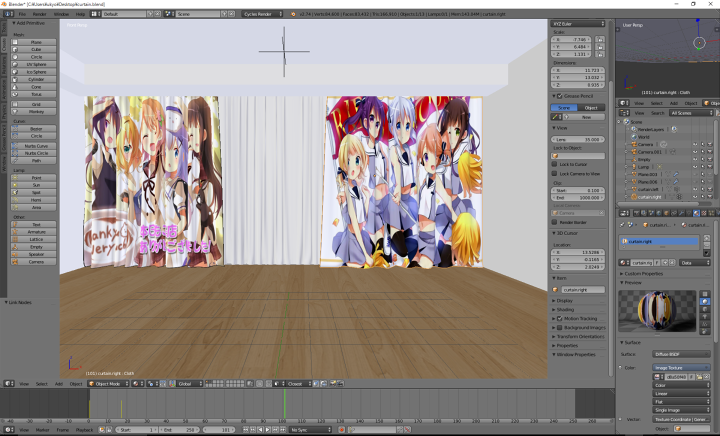Image resolution: width=720 pixels, height=436 pixels.
Task: Click the OpenGL render active viewport icon
Action: click(x=333, y=384)
